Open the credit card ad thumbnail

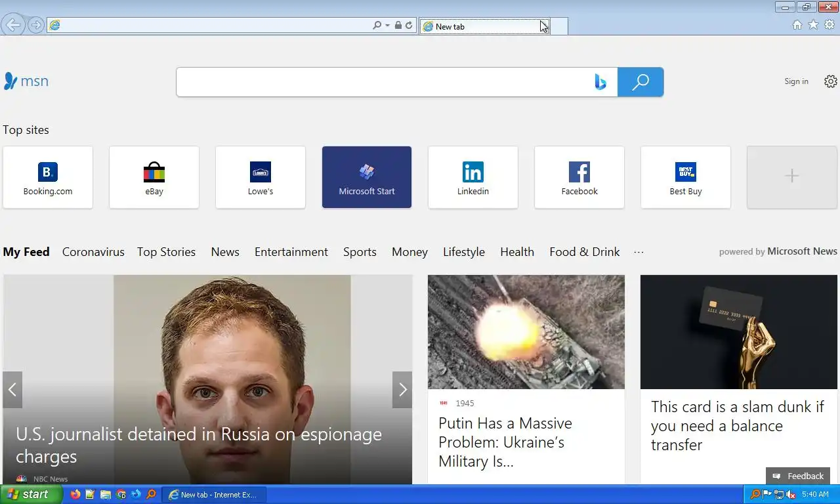pos(739,332)
